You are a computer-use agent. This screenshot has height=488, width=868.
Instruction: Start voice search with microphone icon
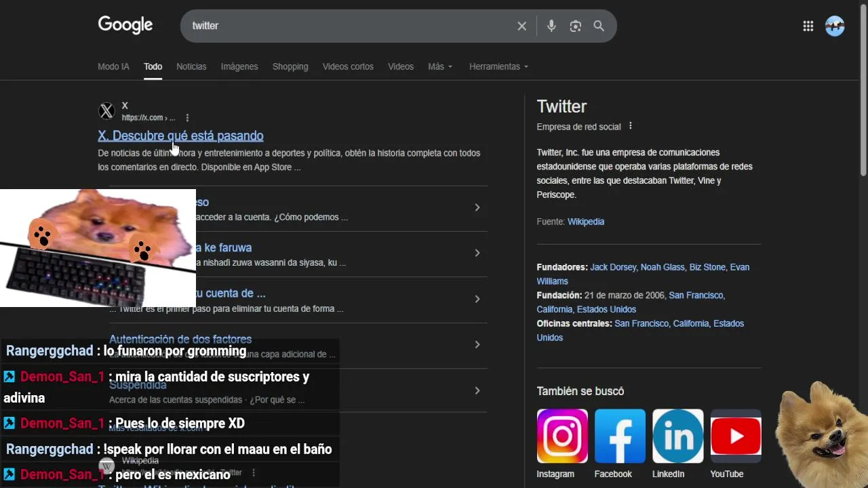point(551,26)
